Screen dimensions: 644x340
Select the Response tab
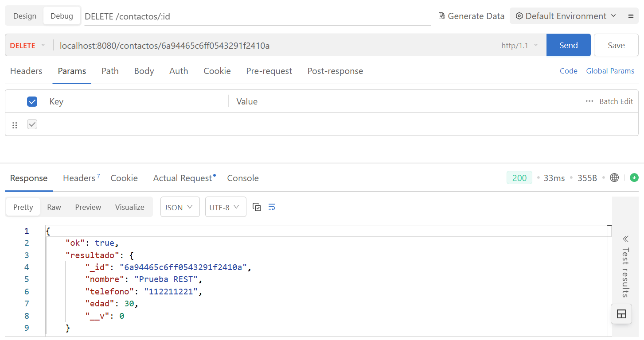(x=29, y=178)
